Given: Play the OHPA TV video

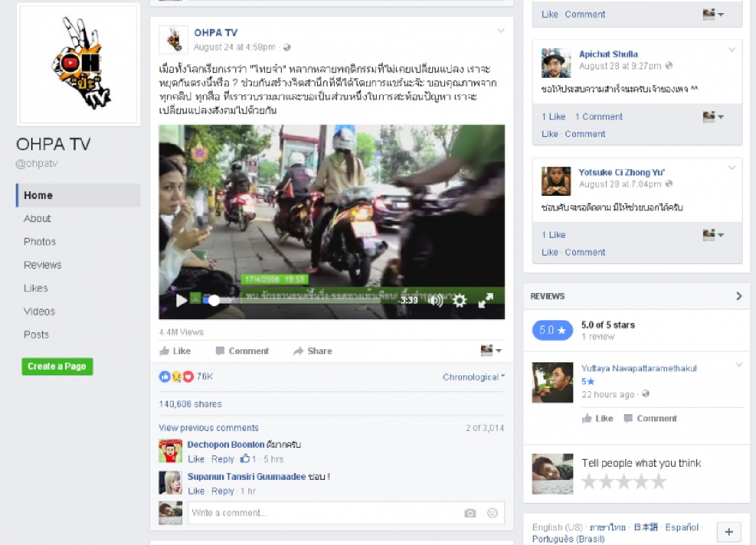Looking at the screenshot, I should (182, 300).
